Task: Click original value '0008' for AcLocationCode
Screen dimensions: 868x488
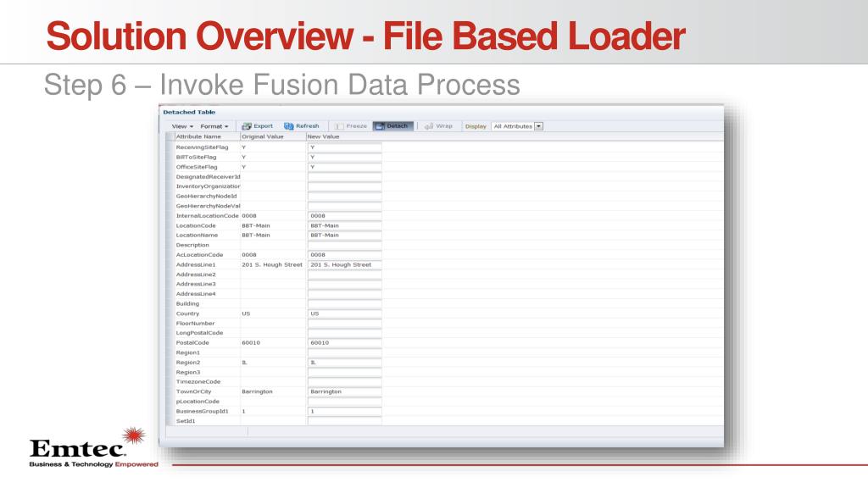Action: (249, 255)
